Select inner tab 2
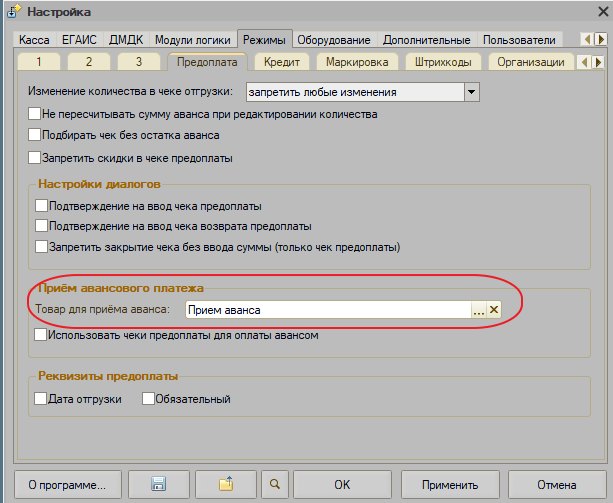This screenshot has width=613, height=503. pyautogui.click(x=89, y=62)
